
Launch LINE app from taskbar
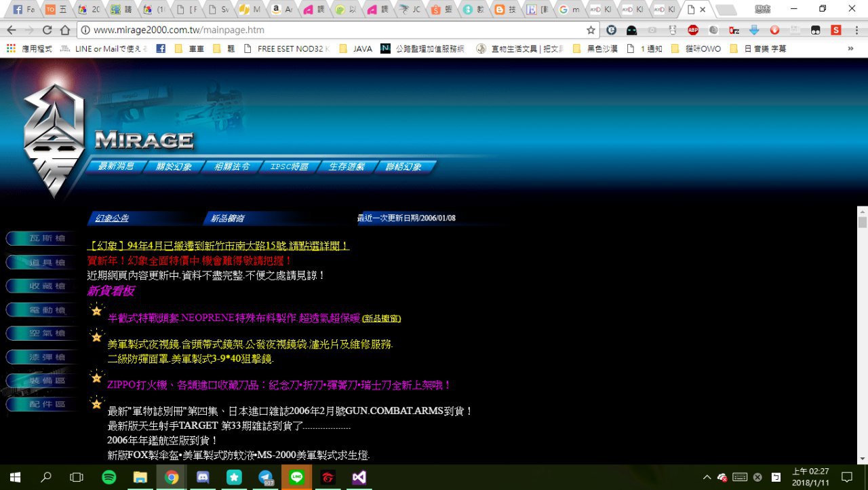[296, 477]
